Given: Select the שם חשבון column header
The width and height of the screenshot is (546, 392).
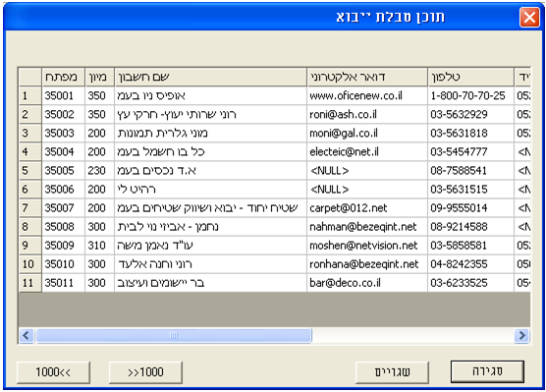Looking at the screenshot, I should pos(211,77).
